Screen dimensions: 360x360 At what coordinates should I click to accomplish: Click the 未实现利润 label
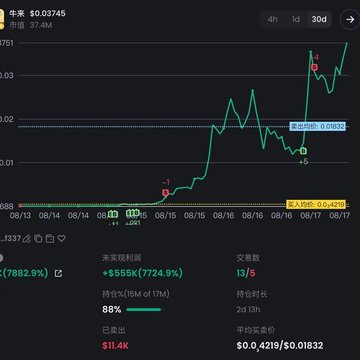click(x=122, y=258)
